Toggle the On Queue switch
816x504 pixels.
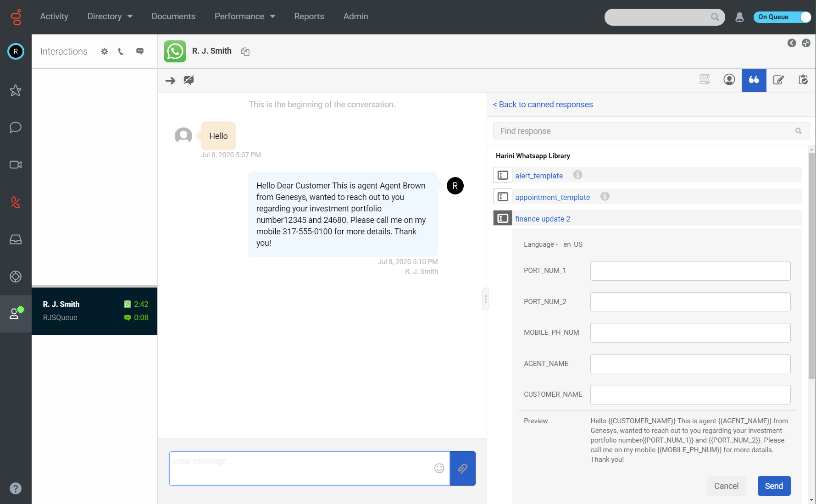pyautogui.click(x=782, y=17)
